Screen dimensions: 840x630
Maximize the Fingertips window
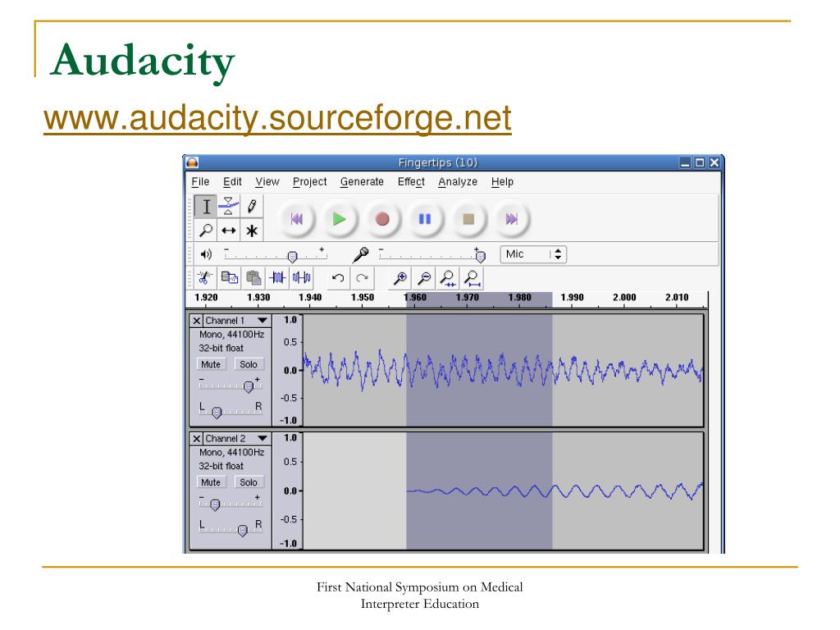[x=700, y=162]
